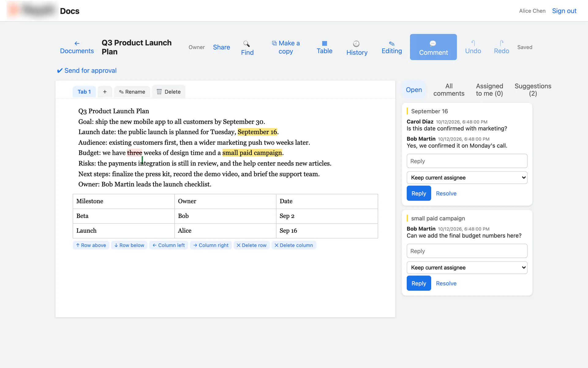
Task: Resolve the September 16 comment thread
Action: click(446, 194)
